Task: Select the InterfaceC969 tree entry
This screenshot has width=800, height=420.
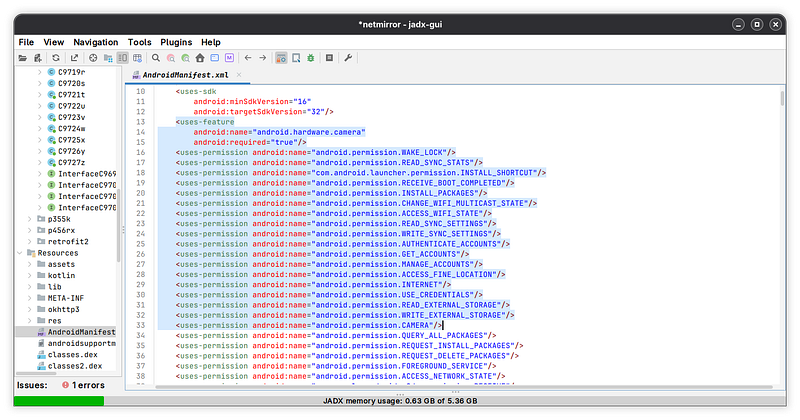Action: (x=87, y=174)
